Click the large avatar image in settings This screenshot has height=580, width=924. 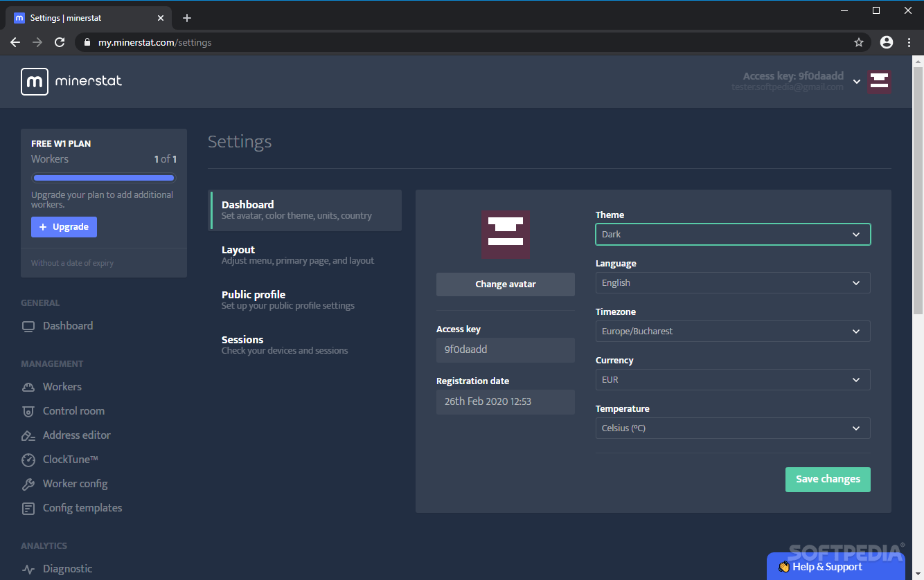coord(506,234)
